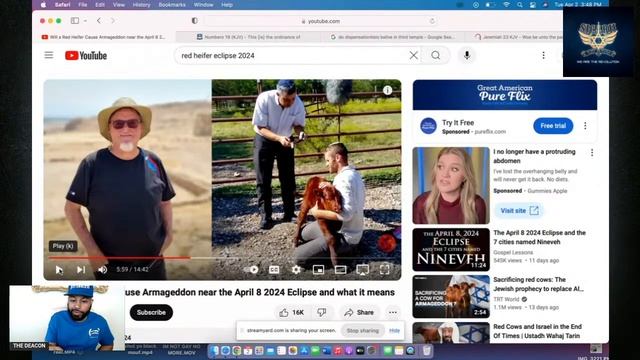The width and height of the screenshot is (640, 360).
Task: Open YouTube settings three-dot menu in header
Action: coord(543,55)
